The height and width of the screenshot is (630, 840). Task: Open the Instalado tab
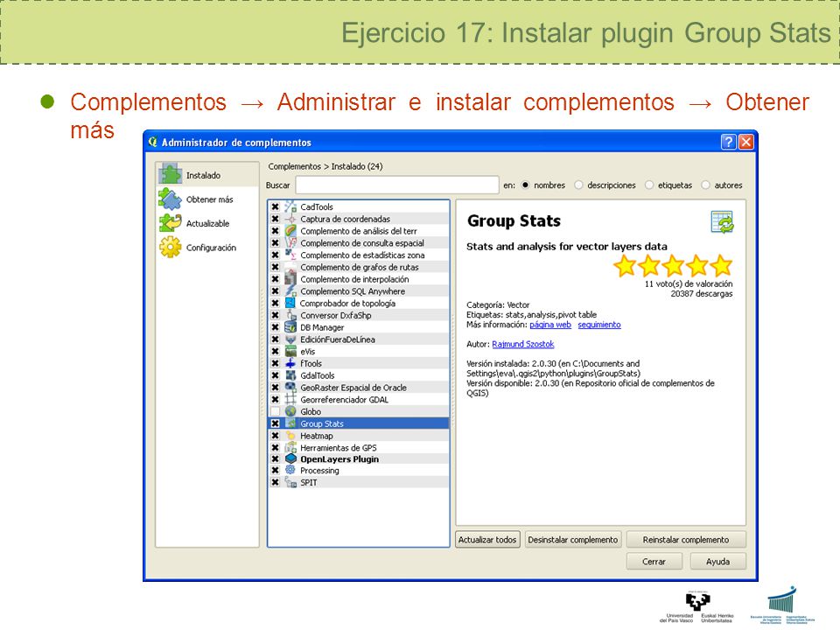tap(207, 175)
